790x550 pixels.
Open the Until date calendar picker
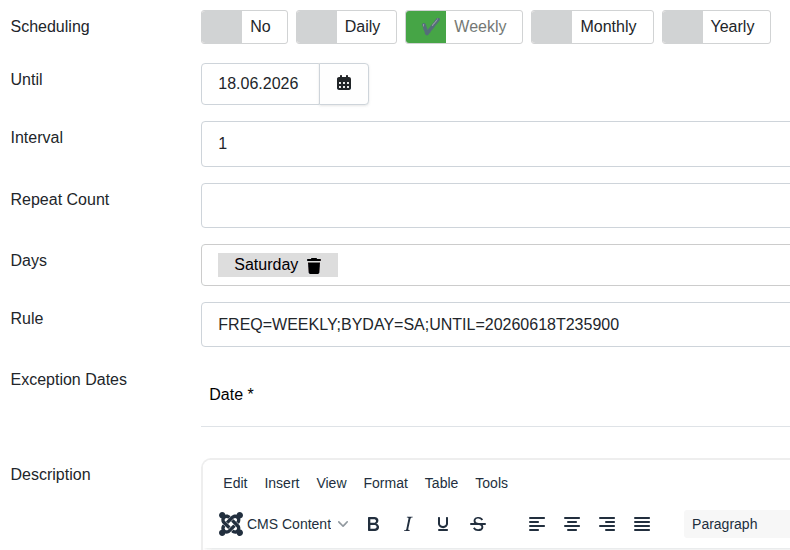tap(344, 84)
